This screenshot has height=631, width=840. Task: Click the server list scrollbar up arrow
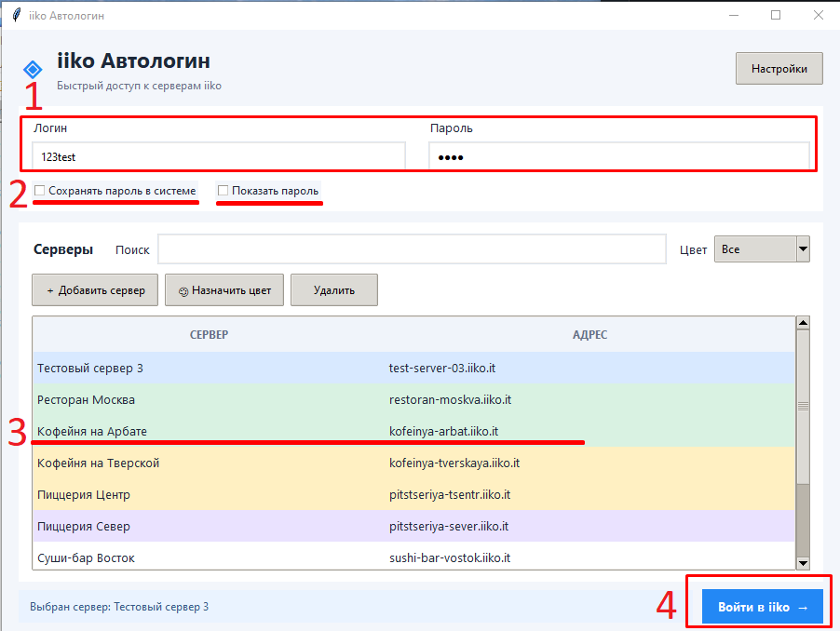coord(803,323)
